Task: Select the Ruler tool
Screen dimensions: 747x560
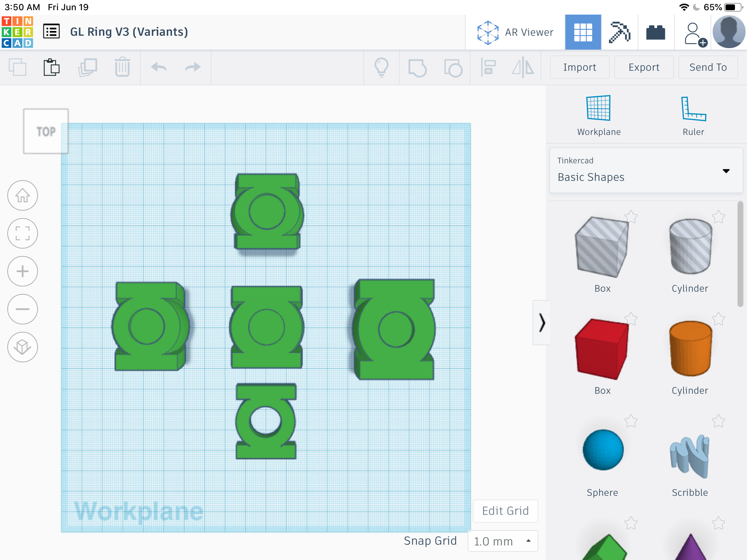Action: (693, 116)
